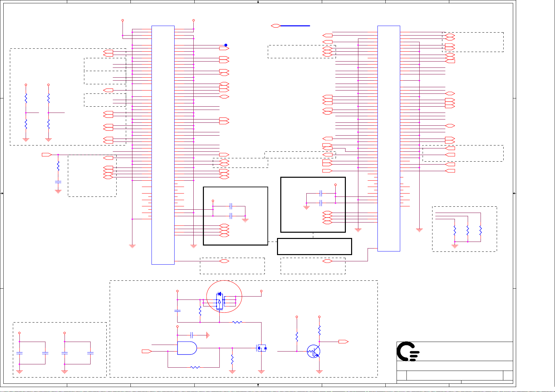This screenshot has height=392, width=555.
Task: Click the company logo in the title block
Action: point(408,351)
